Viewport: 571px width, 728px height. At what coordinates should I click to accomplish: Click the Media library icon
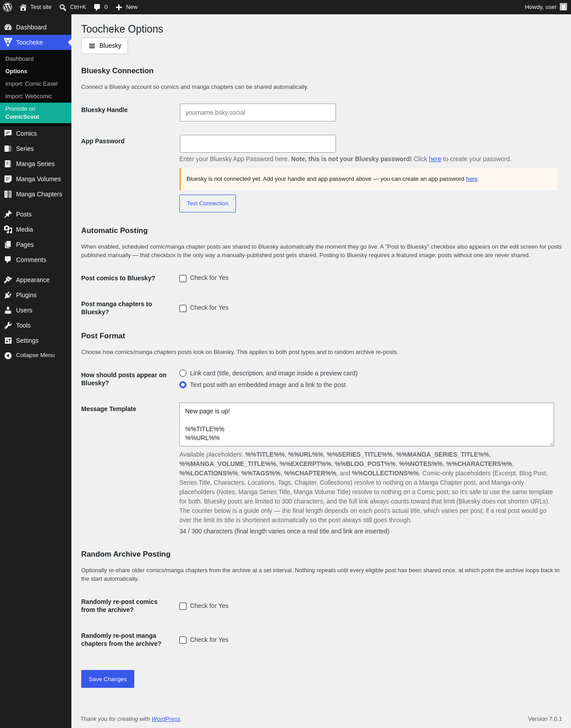8,229
